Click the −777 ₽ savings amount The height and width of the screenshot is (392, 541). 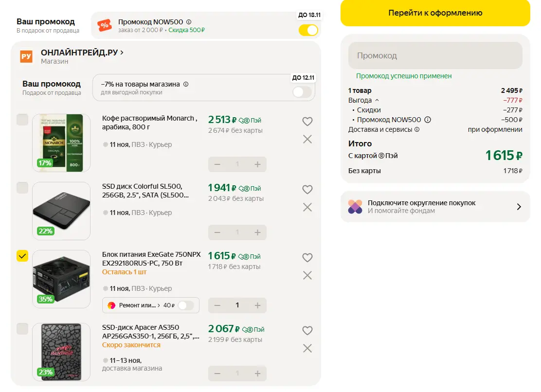512,100
